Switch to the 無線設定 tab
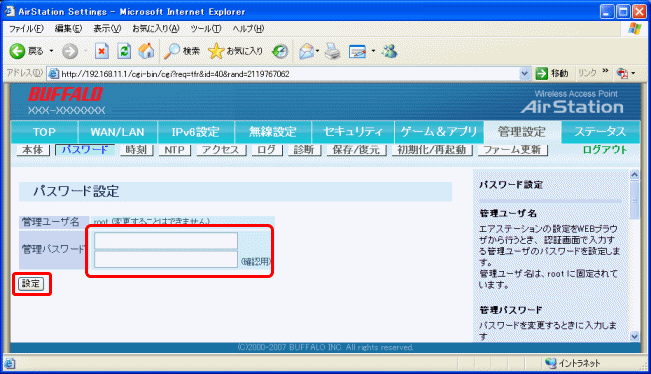Screen dimensions: 651x374 click(273, 132)
